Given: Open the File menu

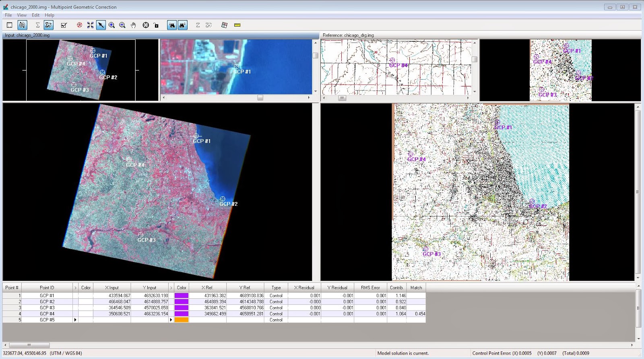Looking at the screenshot, I should pos(8,15).
